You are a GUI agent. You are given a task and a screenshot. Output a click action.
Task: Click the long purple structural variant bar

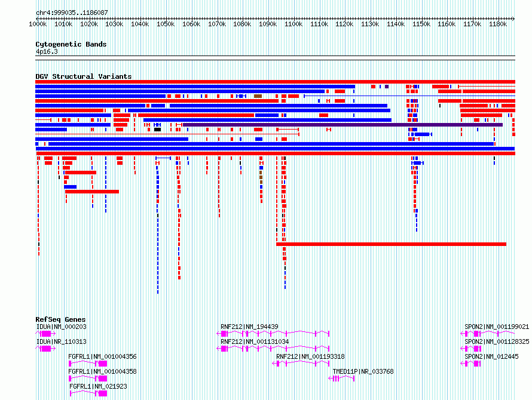[343, 125]
